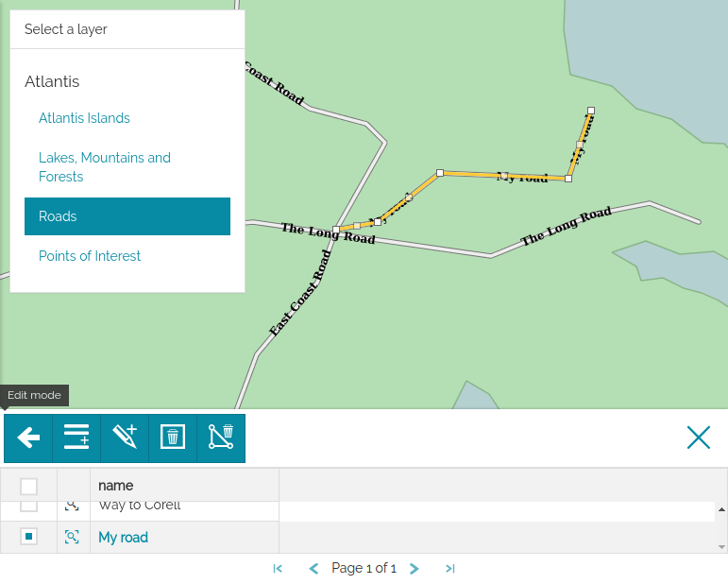The width and height of the screenshot is (728, 584).
Task: Go to the first page of results
Action: (278, 568)
